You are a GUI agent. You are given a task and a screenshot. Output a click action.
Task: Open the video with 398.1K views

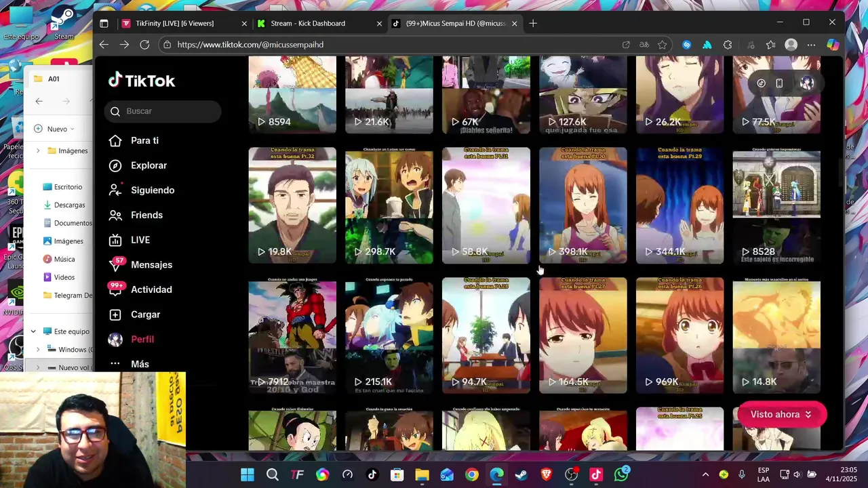click(x=583, y=205)
